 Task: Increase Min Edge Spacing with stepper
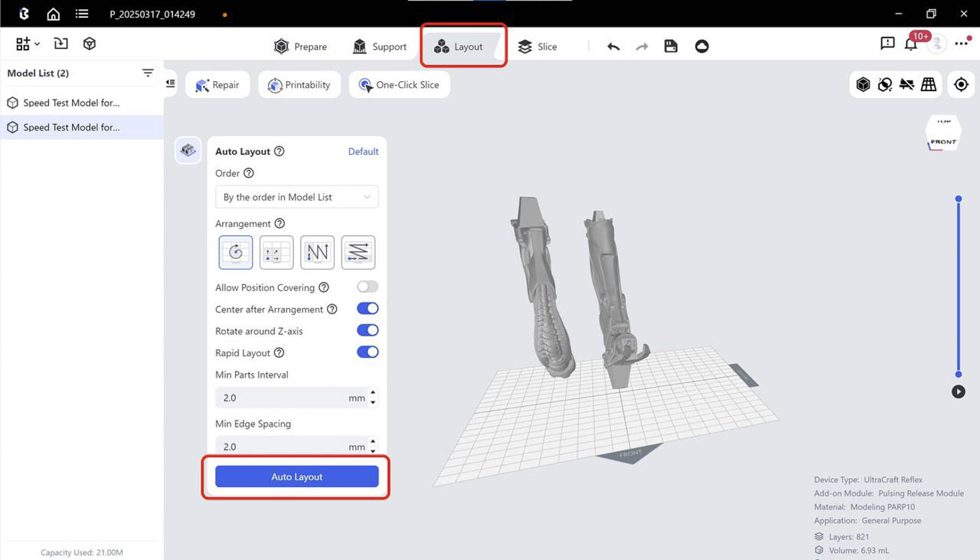[x=372, y=442]
